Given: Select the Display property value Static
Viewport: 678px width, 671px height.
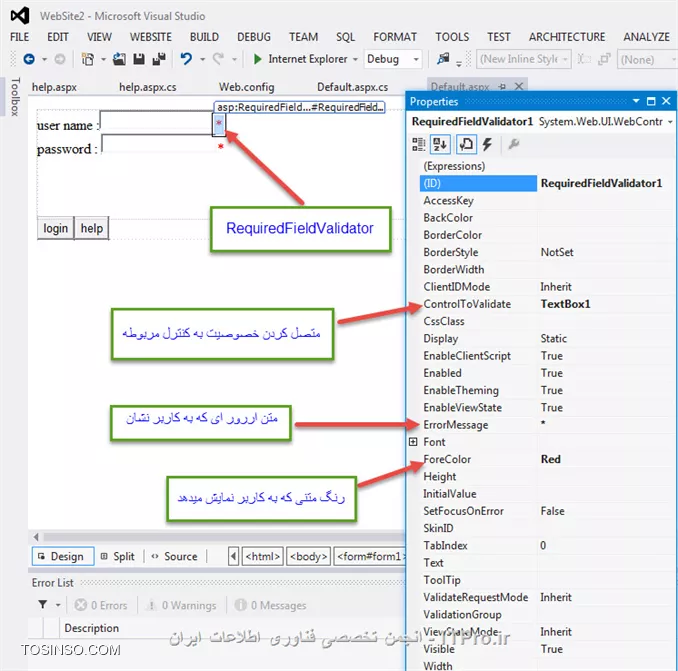Looking at the screenshot, I should (553, 339).
